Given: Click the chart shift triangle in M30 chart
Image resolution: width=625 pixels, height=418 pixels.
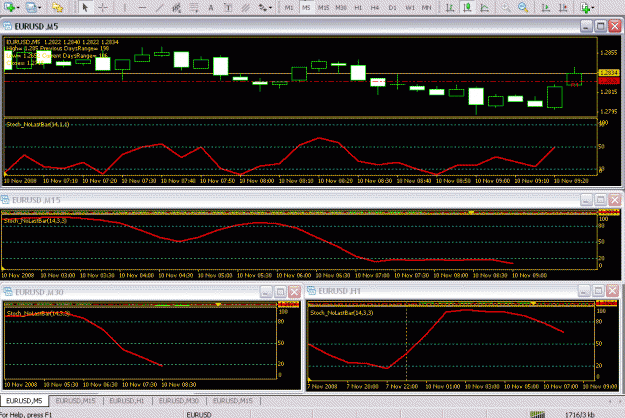Looking at the screenshot, I should coord(218,305).
